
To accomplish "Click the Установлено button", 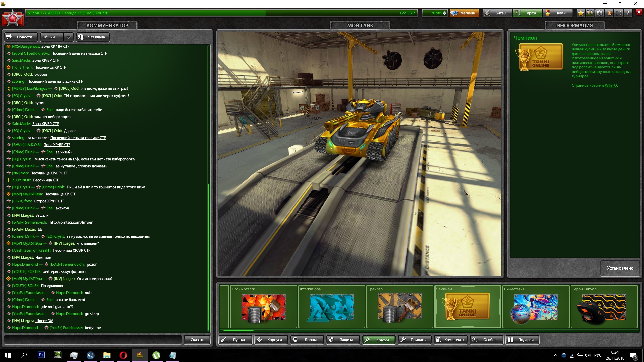I will (x=620, y=268).
